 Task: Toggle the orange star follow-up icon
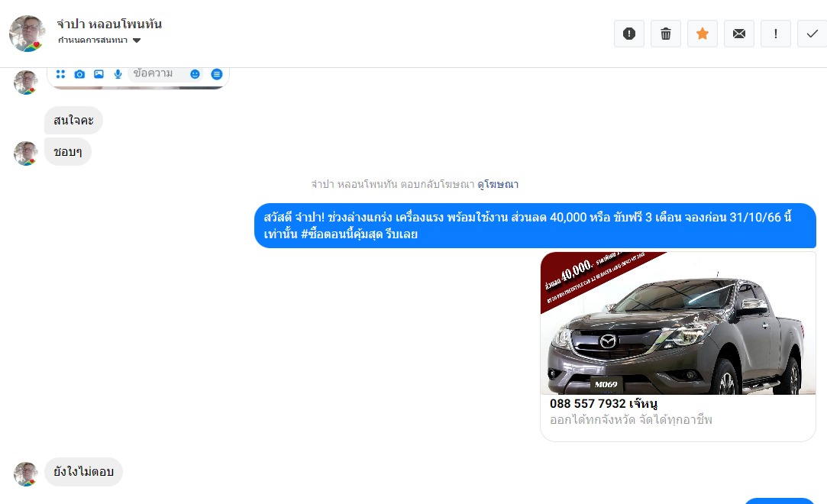pyautogui.click(x=702, y=34)
